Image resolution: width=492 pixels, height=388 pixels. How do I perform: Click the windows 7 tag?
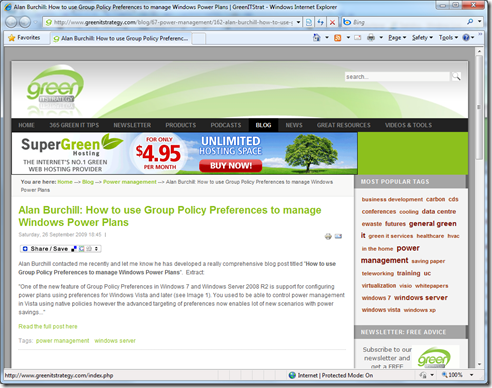376,298
